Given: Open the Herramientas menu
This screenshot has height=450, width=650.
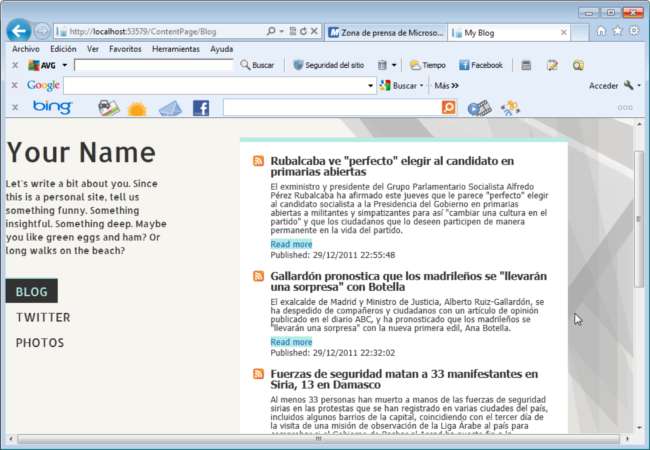Looking at the screenshot, I should coord(176,49).
